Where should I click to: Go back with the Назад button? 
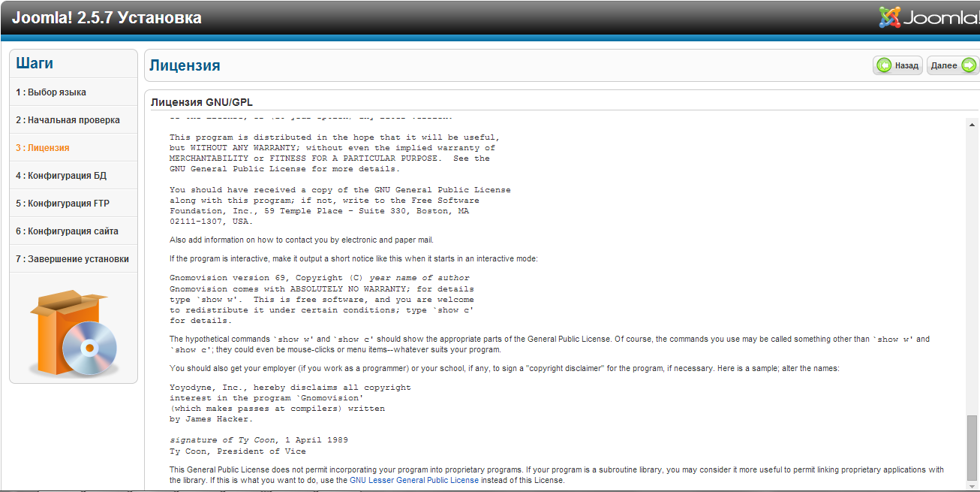(898, 65)
